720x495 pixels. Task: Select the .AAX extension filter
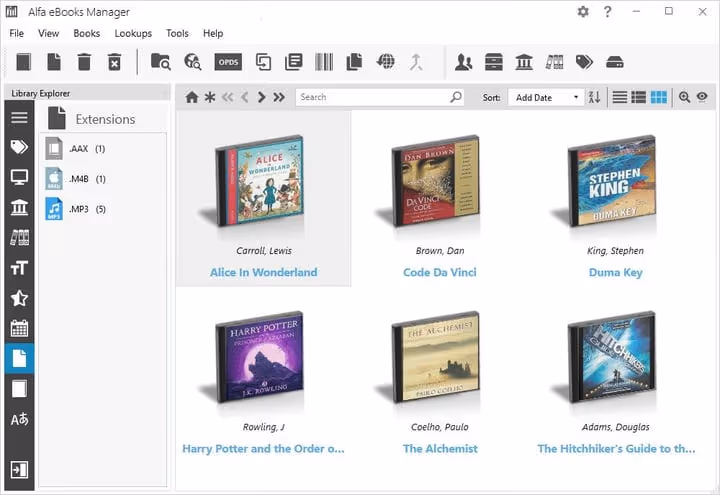coord(76,148)
